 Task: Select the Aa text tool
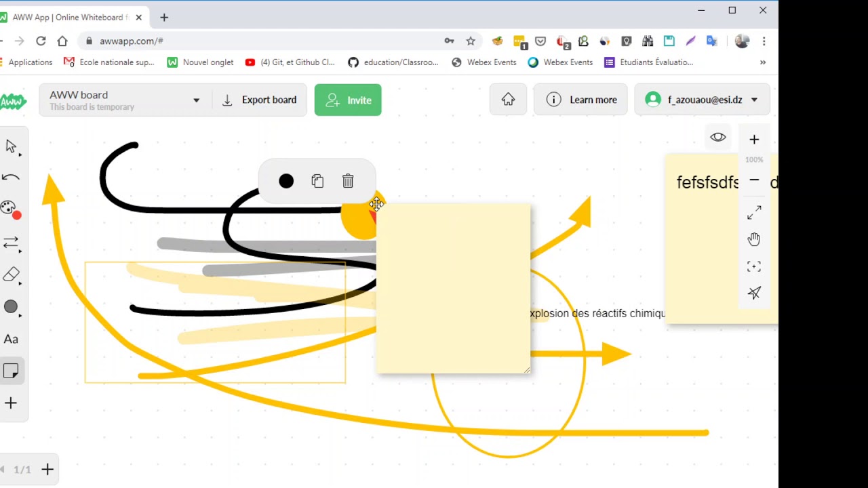point(11,339)
